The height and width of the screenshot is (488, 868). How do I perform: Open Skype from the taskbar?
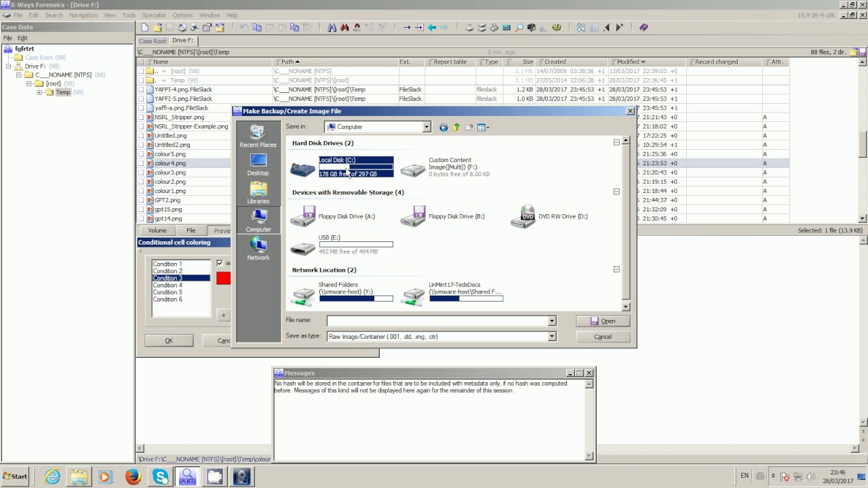point(161,477)
